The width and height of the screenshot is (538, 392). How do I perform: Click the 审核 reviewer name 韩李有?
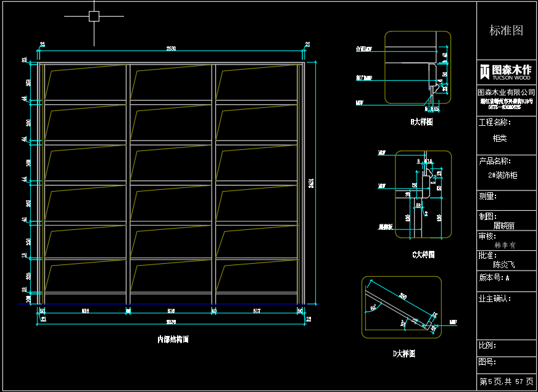click(505, 245)
